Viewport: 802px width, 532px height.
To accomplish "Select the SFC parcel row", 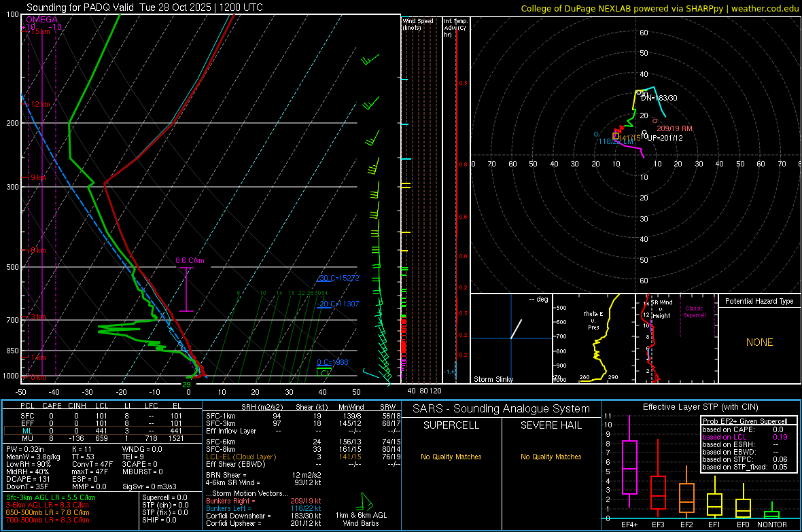I will pos(103,416).
